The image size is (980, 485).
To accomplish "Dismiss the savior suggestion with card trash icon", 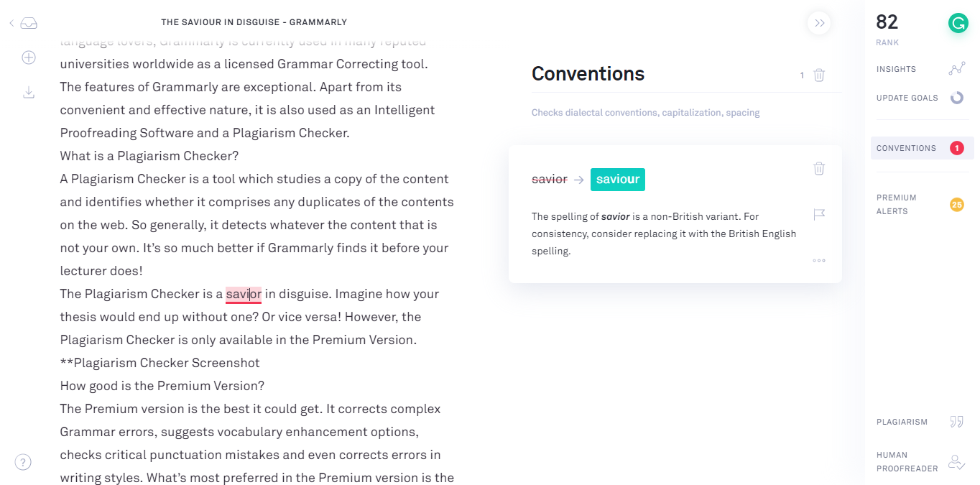I will coord(819,168).
